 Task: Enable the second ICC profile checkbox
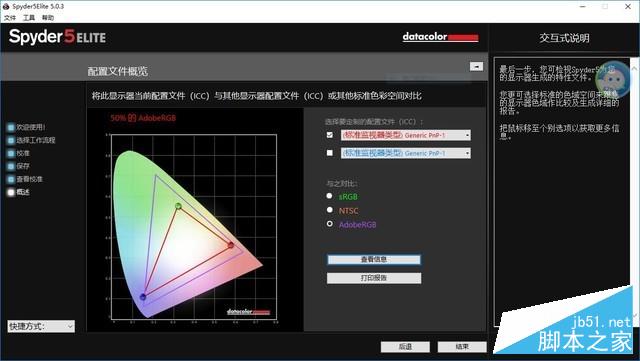330,153
